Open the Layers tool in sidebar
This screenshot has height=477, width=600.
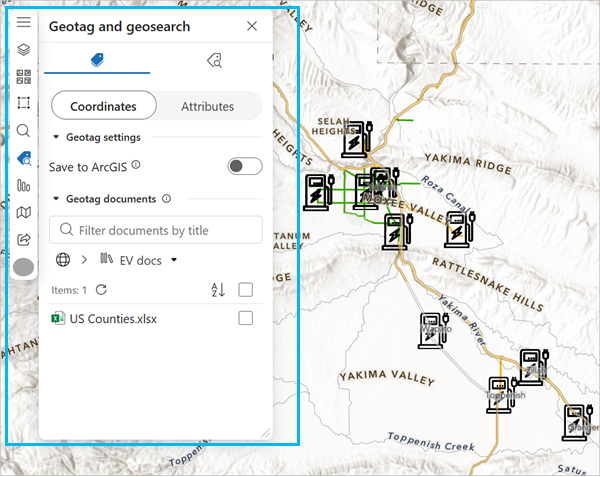23,49
